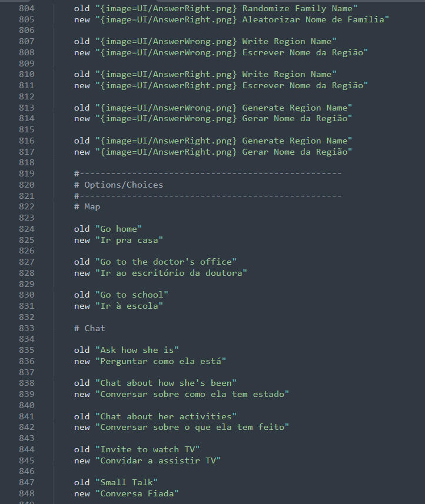The width and height of the screenshot is (425, 504).
Task: Click "Go to the doctor's office" string
Action: (165, 262)
